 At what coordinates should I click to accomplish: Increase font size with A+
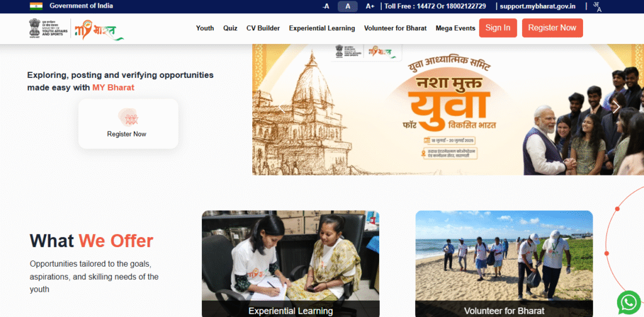pos(370,6)
